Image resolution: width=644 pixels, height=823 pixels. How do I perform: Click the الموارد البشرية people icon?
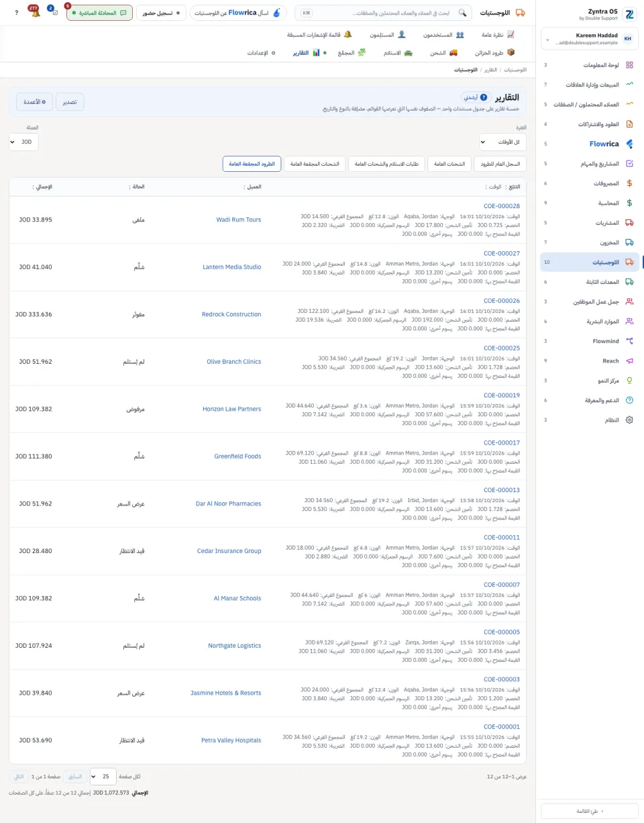point(629,322)
